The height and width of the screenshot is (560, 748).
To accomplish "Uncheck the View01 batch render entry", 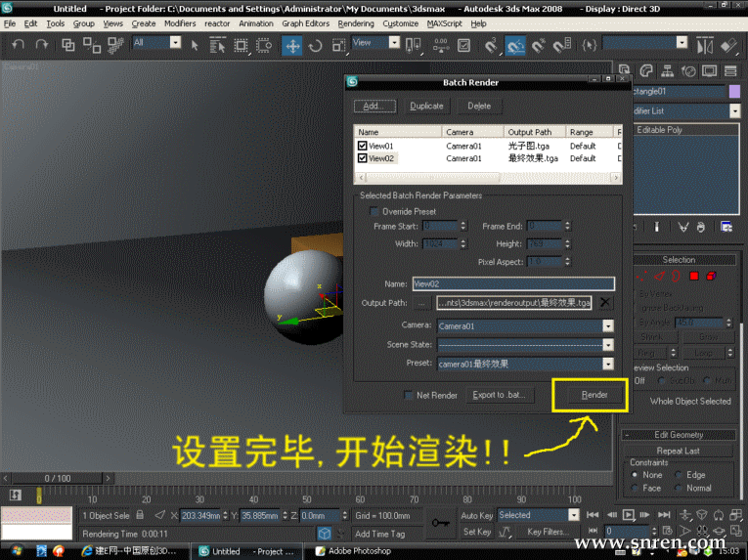I will pos(362,146).
